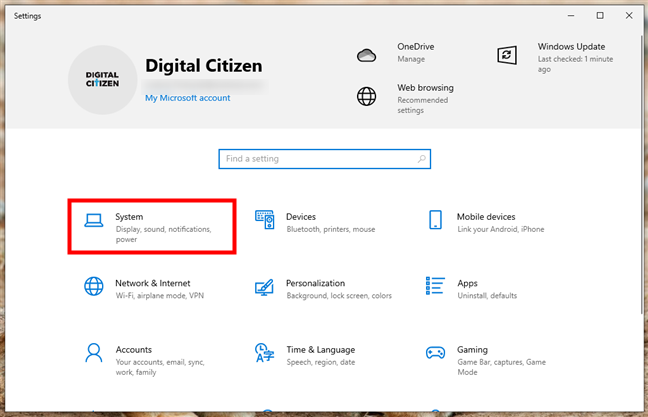
Task: Focus the Find a setting search box
Action: tap(324, 159)
